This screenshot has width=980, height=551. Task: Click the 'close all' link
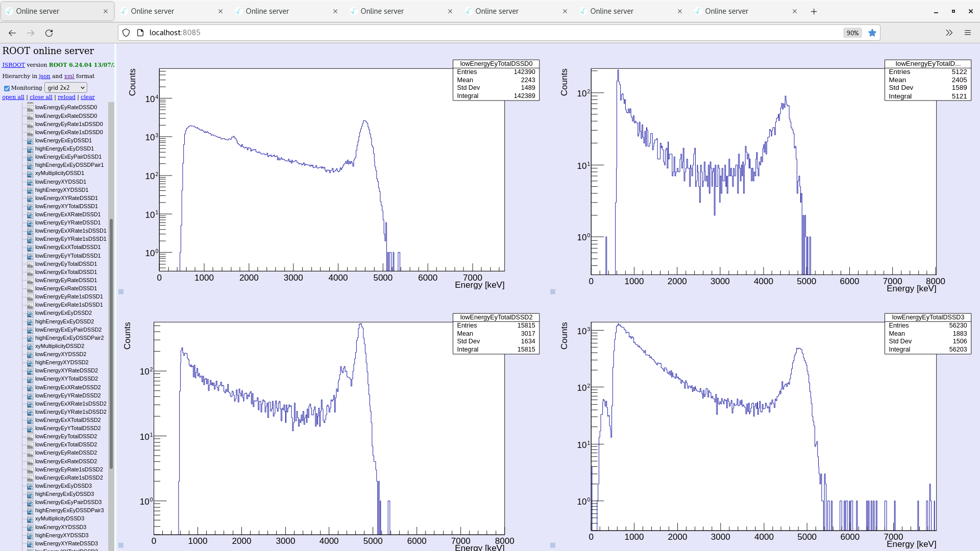tap(41, 97)
